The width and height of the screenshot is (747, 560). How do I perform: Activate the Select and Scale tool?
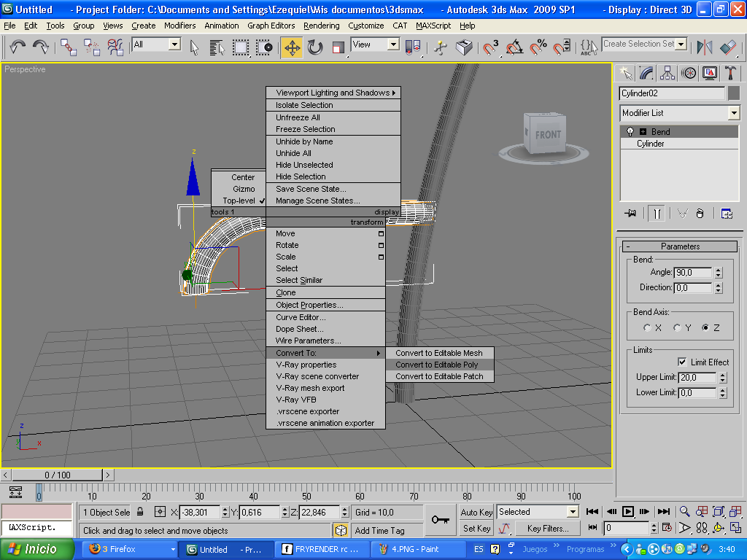[338, 47]
